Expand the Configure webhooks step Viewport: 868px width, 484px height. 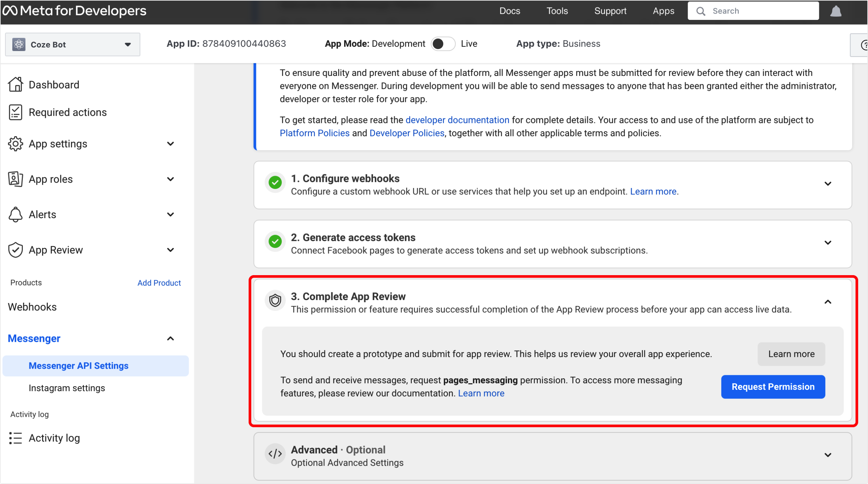click(828, 184)
